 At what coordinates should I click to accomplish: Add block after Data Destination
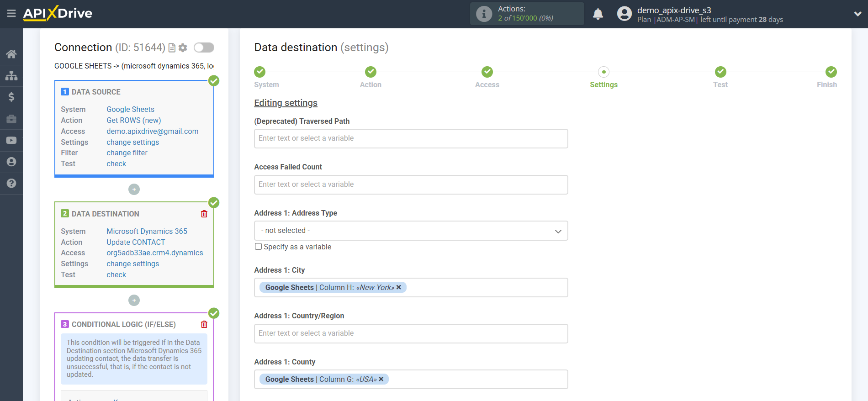tap(134, 300)
